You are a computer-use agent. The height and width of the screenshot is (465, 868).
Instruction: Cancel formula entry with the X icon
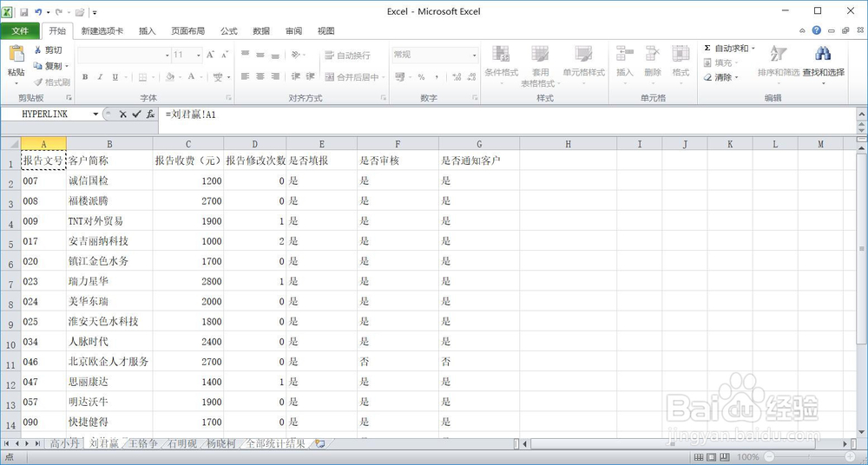[x=123, y=114]
